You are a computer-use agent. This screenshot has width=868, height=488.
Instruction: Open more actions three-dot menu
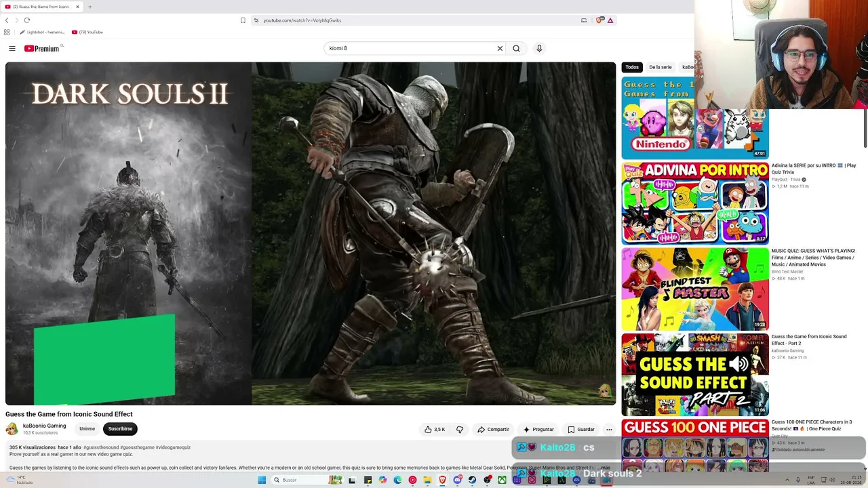[x=609, y=430]
